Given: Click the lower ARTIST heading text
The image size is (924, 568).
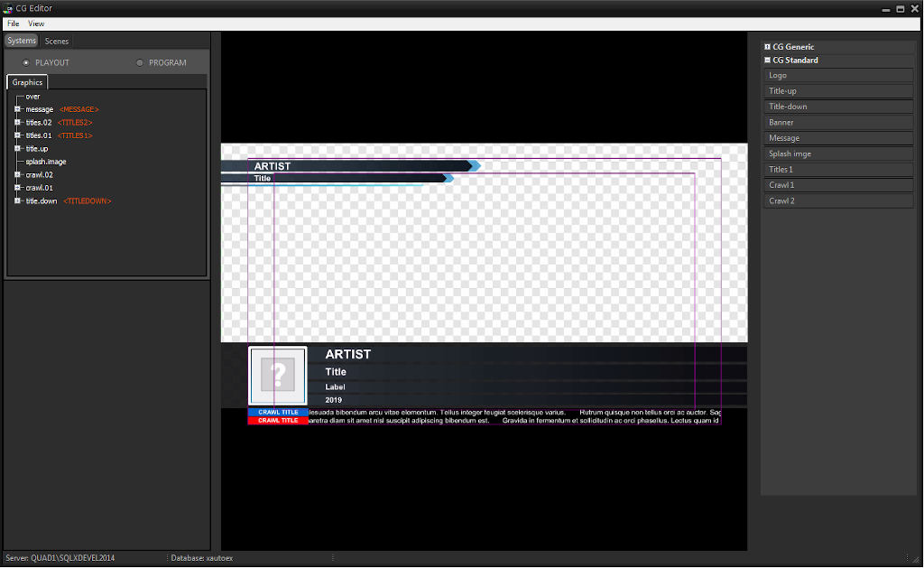Looking at the screenshot, I should point(347,355).
